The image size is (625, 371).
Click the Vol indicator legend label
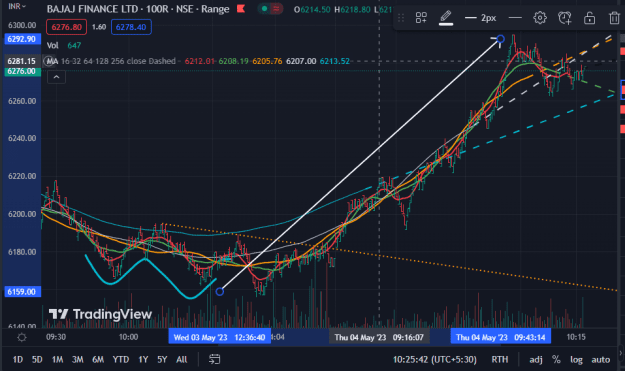53,45
